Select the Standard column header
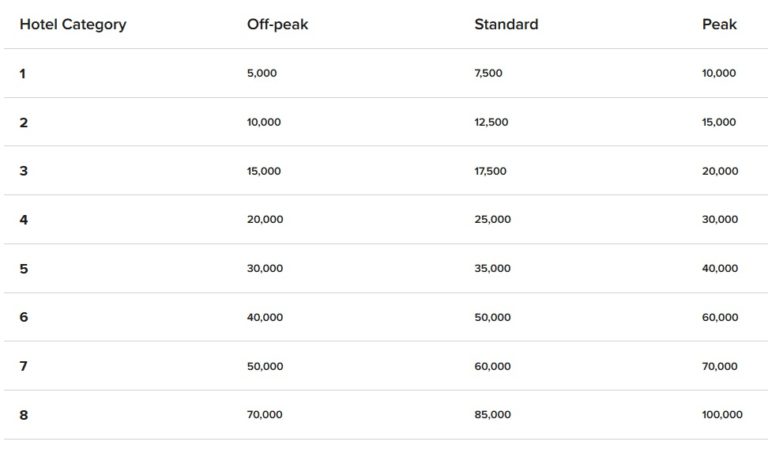 point(506,24)
